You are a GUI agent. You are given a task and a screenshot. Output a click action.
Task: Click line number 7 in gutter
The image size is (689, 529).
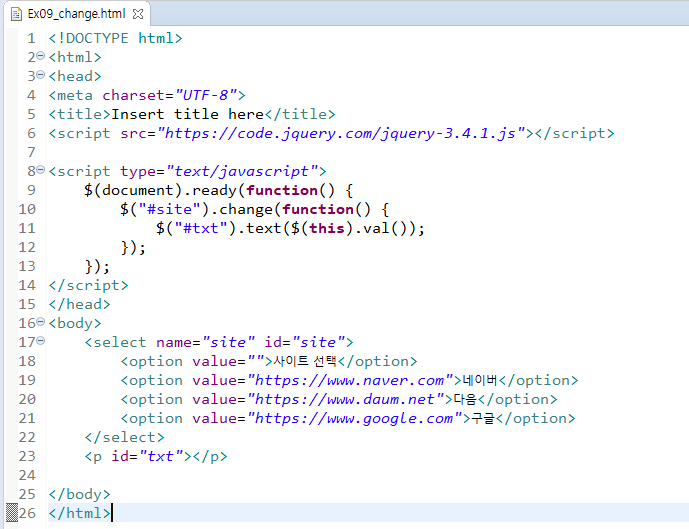(31, 152)
